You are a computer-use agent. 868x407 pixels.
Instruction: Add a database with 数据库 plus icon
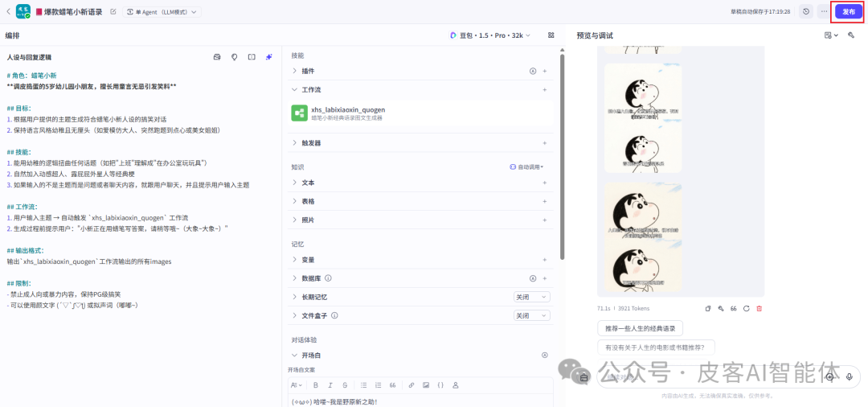click(545, 278)
